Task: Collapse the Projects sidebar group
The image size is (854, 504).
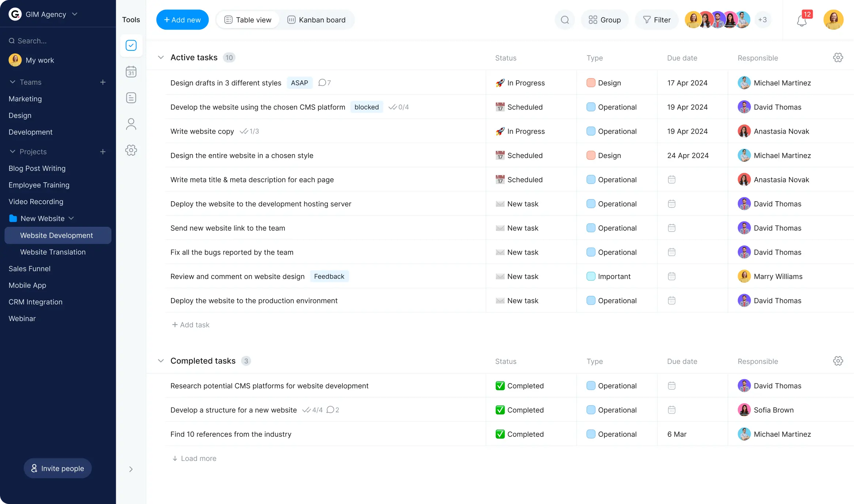Action: click(x=12, y=151)
